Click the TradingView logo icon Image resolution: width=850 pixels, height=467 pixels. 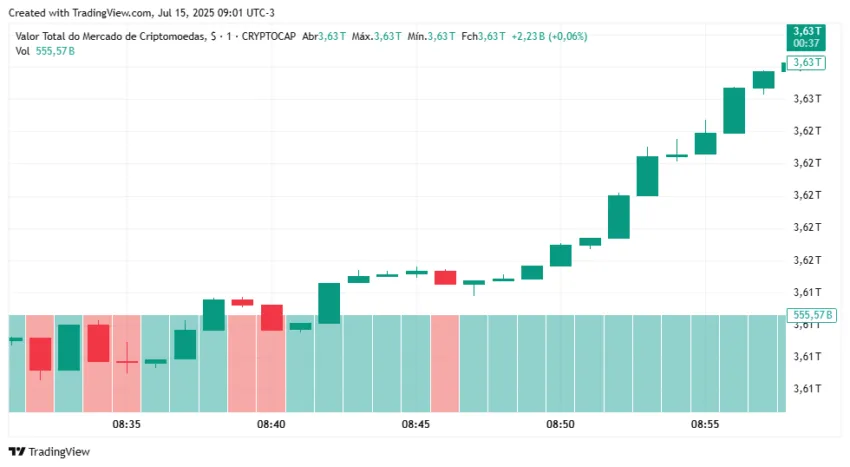17,451
